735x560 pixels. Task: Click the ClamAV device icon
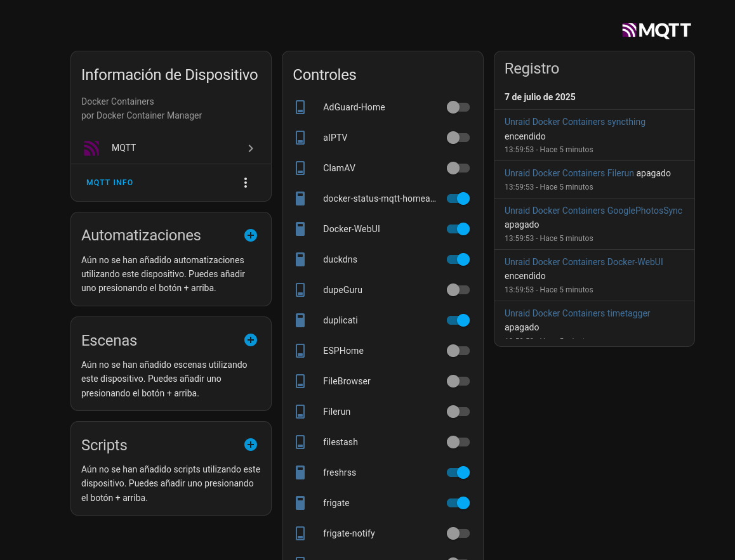pos(300,168)
